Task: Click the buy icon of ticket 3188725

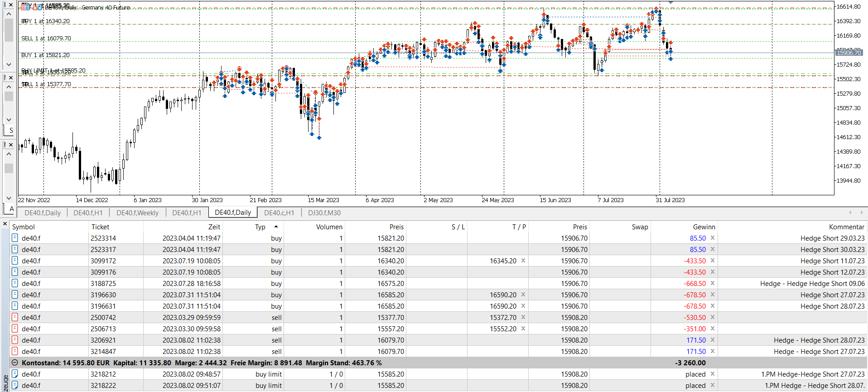Action: [14, 283]
